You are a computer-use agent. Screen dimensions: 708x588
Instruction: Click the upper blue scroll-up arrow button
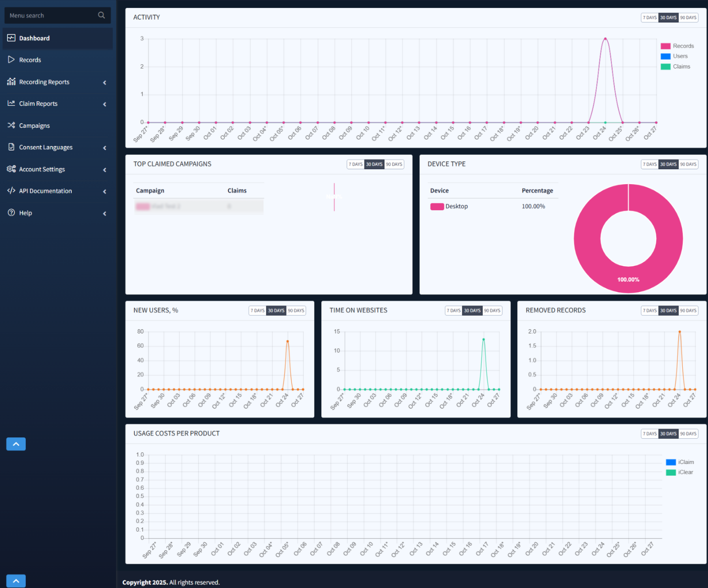(16, 444)
